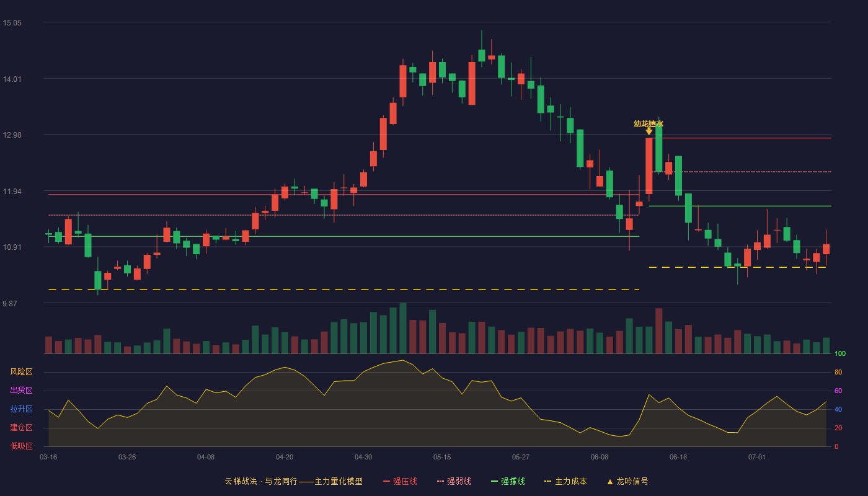The image size is (868, 496).
Task: Click the 低吸区 zone label
Action: [21, 446]
